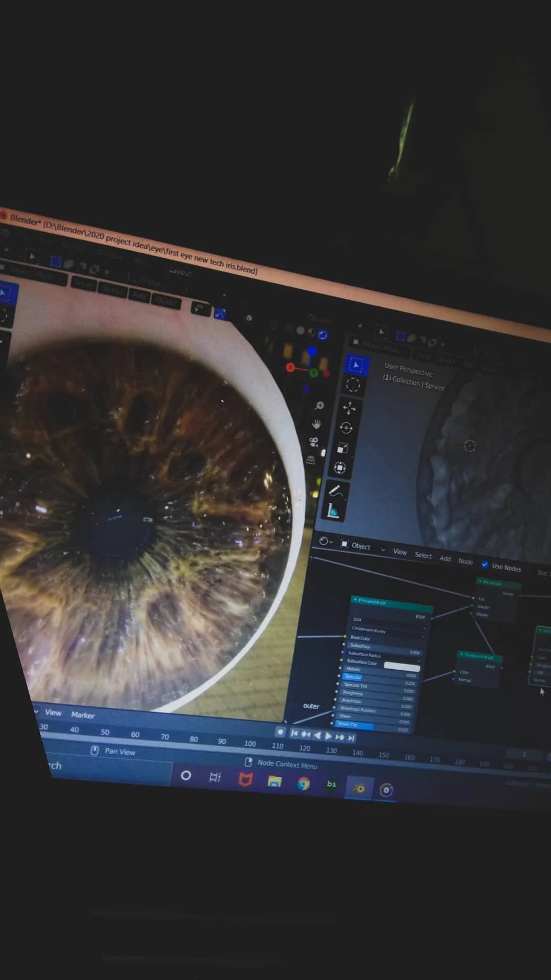Activate the Move tool in right viewport
The height and width of the screenshot is (980, 551).
(349, 408)
